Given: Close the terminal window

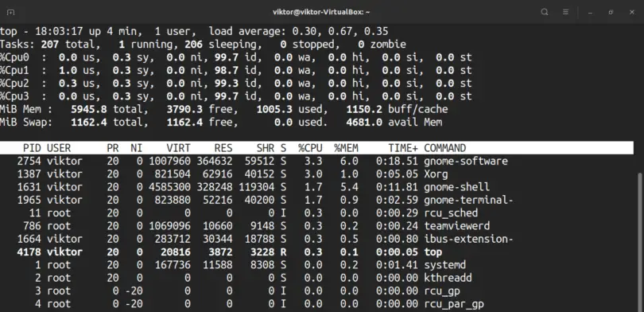Looking at the screenshot, I should pyautogui.click(x=632, y=12).
